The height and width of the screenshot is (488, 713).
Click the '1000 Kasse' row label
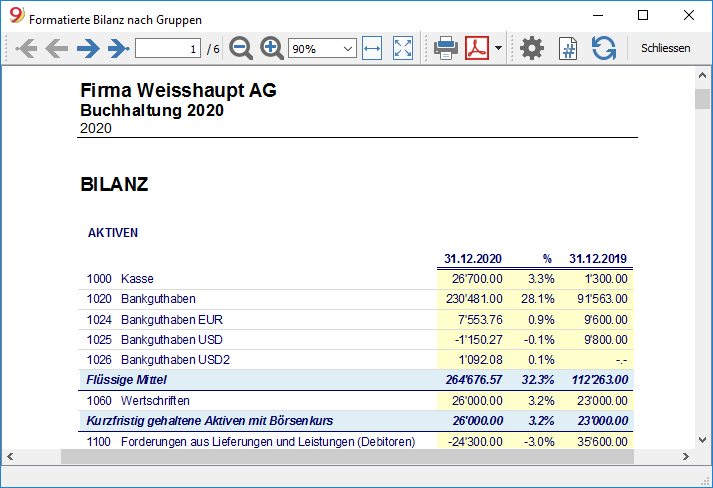tap(120, 278)
